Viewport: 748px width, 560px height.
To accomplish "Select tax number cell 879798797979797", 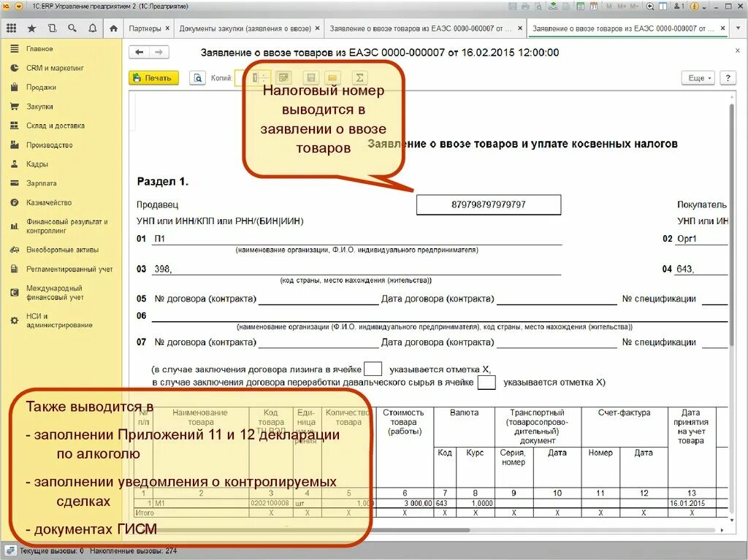I will [x=489, y=204].
